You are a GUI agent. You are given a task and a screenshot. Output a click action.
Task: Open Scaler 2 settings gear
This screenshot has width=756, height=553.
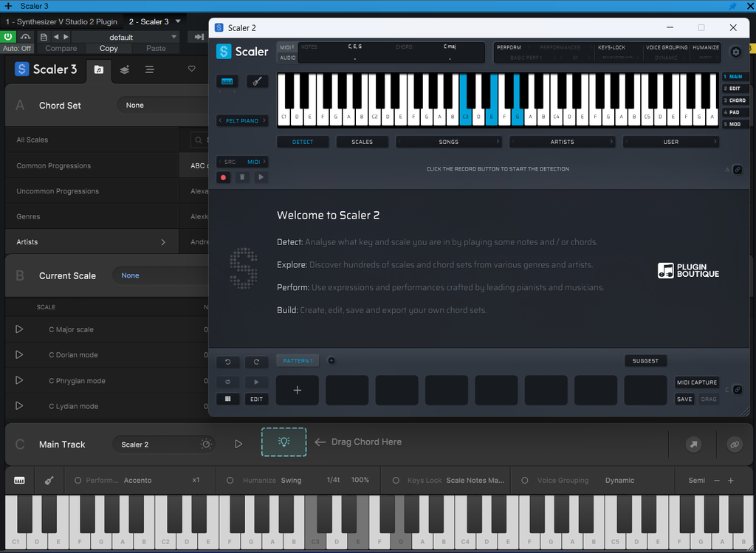pos(735,52)
